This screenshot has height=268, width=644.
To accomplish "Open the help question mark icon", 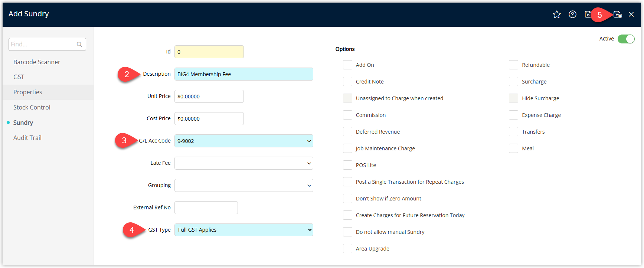I will coord(573,14).
